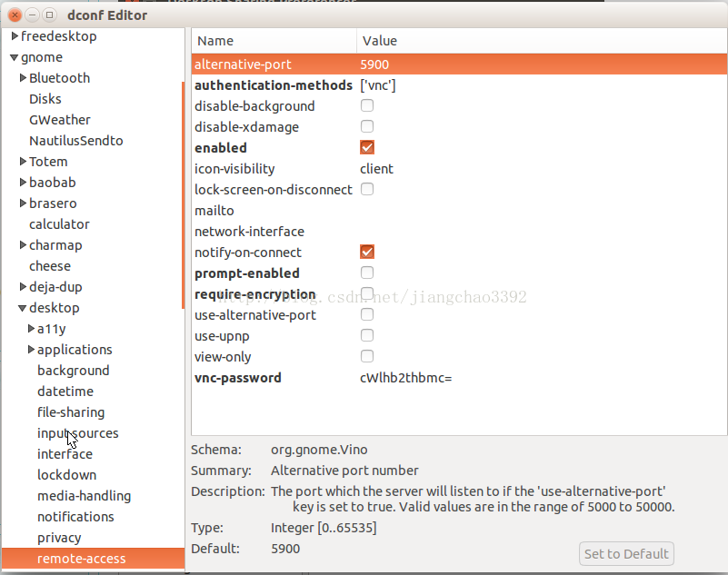Minimize the dconf Editor window

coord(33,15)
